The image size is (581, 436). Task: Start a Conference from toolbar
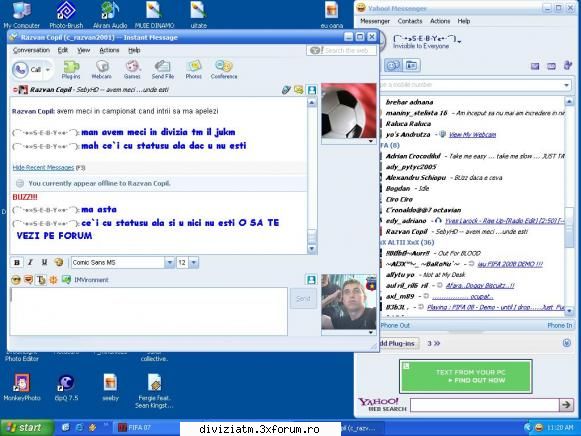click(224, 69)
